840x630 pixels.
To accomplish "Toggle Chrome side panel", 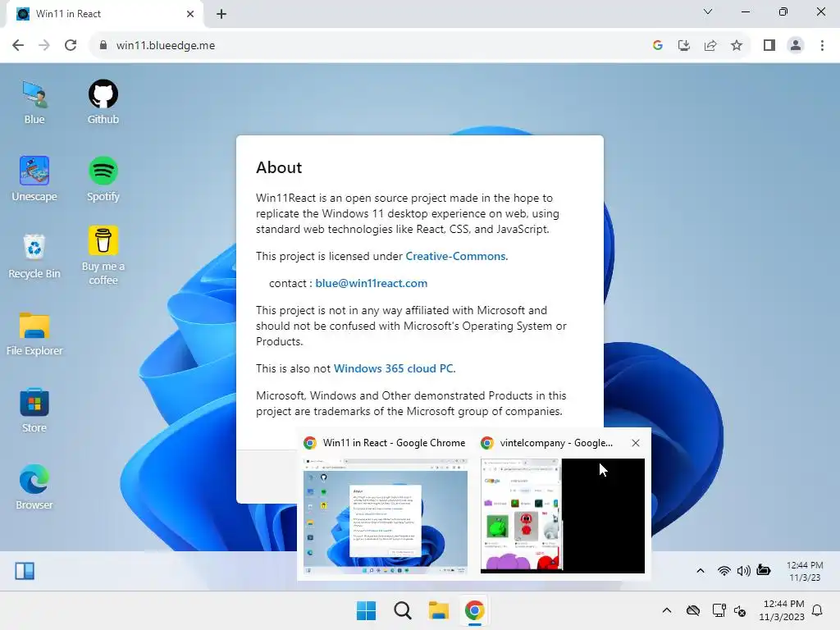I will click(x=769, y=46).
